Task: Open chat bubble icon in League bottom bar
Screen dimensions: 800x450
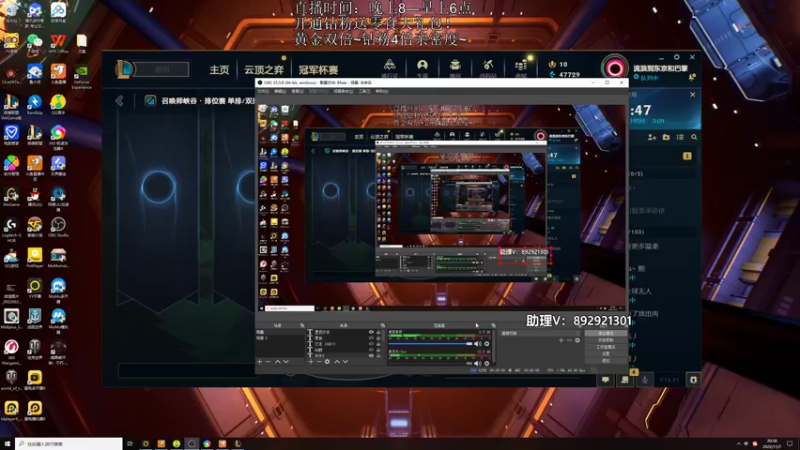Action: click(x=606, y=379)
